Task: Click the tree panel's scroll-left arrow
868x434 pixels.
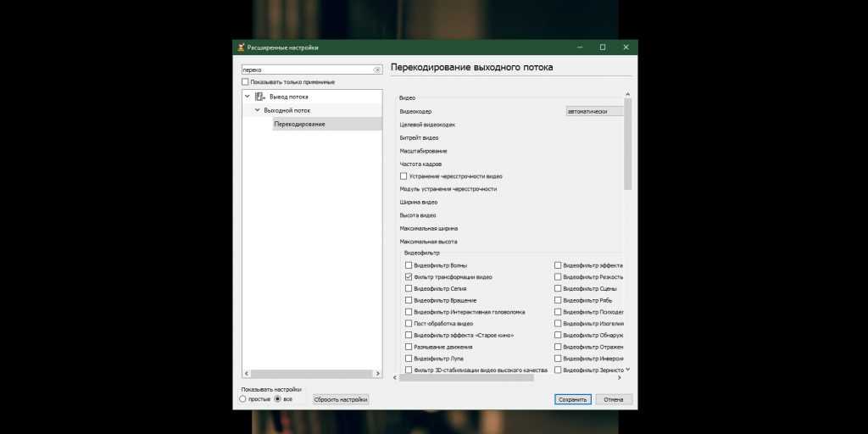Action: coord(246,373)
